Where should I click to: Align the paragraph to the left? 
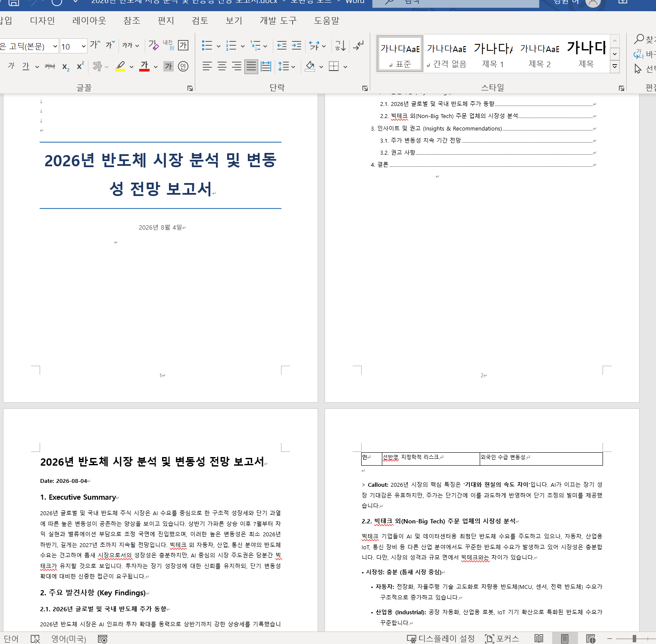(207, 66)
